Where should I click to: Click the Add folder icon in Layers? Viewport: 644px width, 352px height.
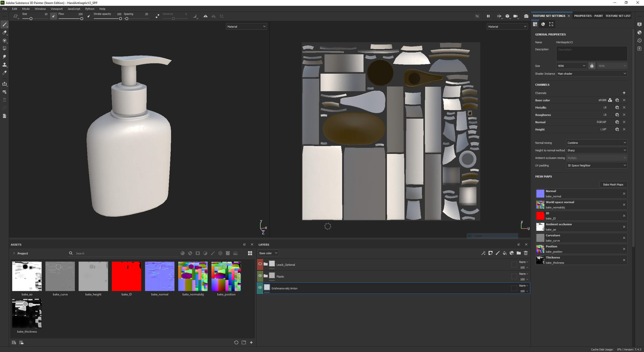pyautogui.click(x=518, y=253)
